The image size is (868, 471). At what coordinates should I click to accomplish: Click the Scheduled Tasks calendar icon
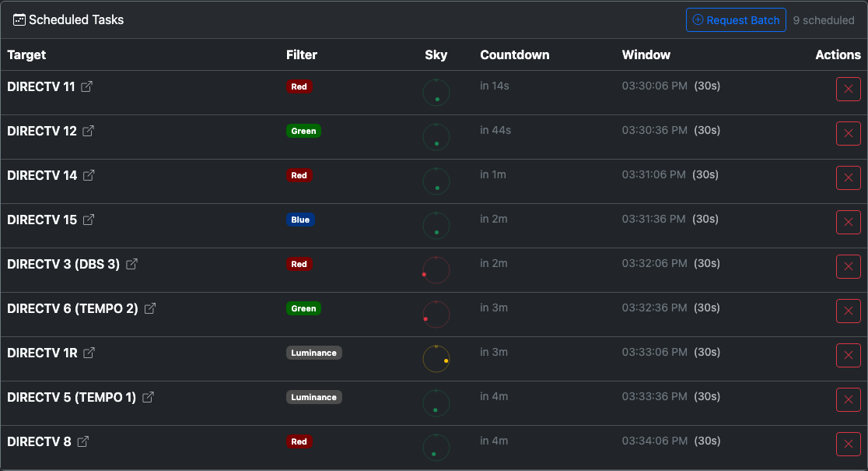click(19, 20)
